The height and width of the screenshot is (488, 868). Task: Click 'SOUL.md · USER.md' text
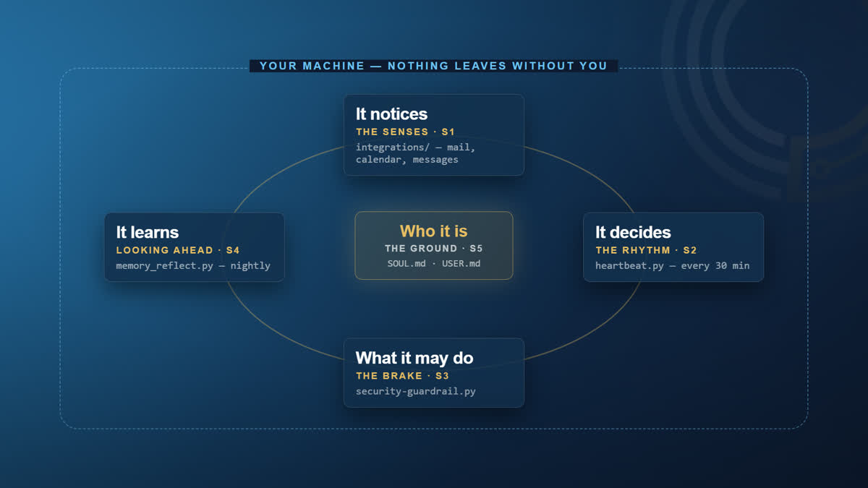(434, 264)
